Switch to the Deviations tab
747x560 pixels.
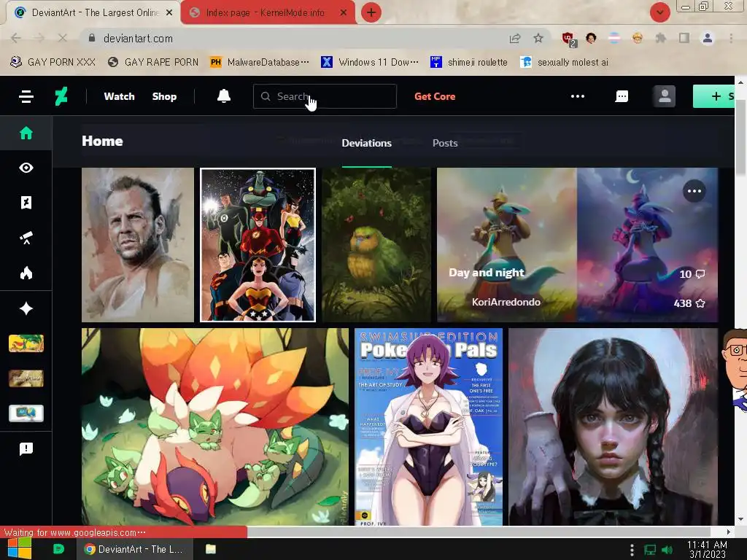click(366, 143)
